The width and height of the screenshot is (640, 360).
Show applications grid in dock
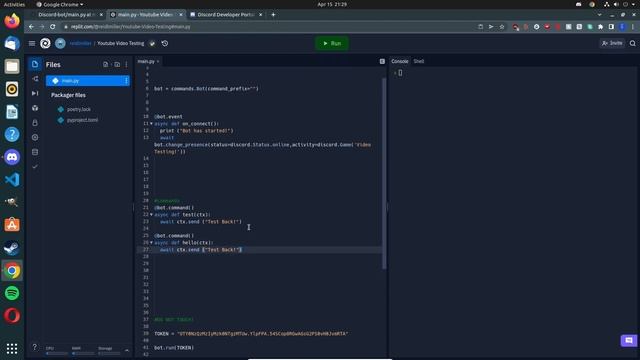(x=12, y=348)
